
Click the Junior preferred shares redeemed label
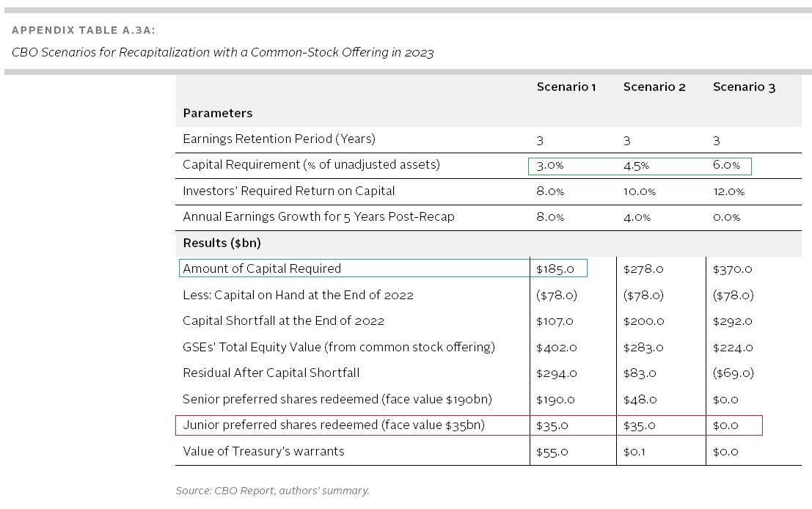point(334,425)
